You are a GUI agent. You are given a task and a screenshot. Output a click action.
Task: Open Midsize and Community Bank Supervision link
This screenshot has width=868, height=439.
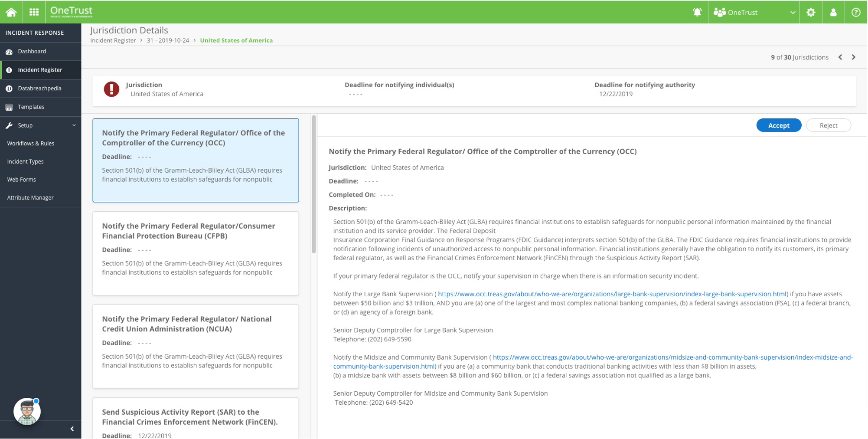(593, 362)
